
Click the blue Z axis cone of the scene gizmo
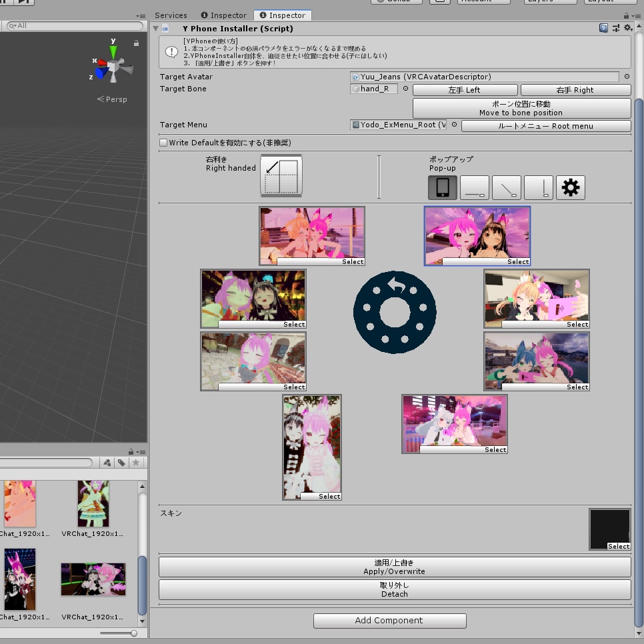point(101,73)
